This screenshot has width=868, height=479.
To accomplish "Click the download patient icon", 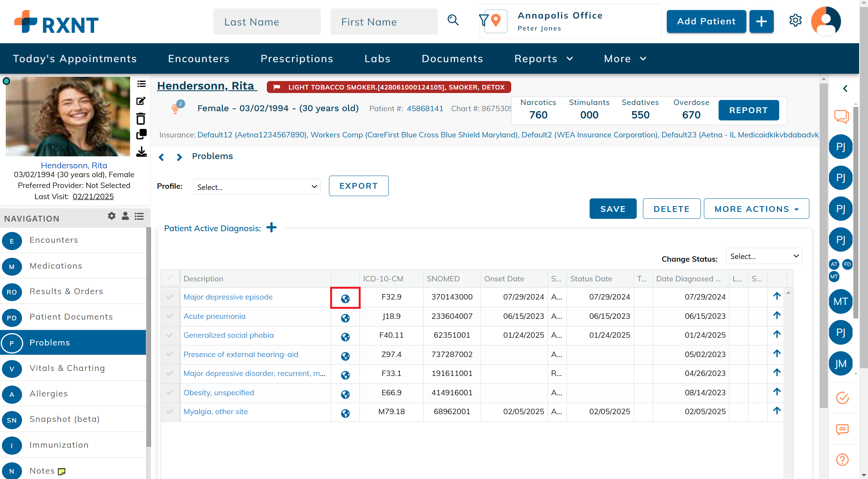I will tap(141, 151).
